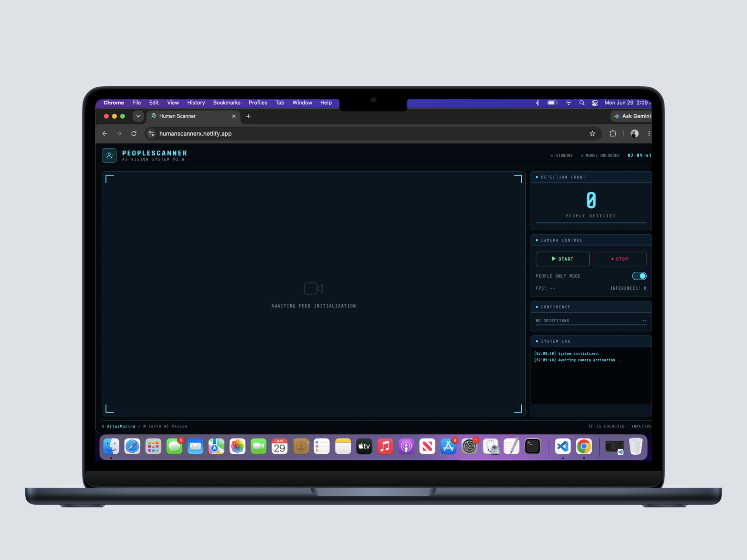Screen dimensions: 747x560
Task: Click the camera placeholder icon in feed
Action: (x=314, y=289)
